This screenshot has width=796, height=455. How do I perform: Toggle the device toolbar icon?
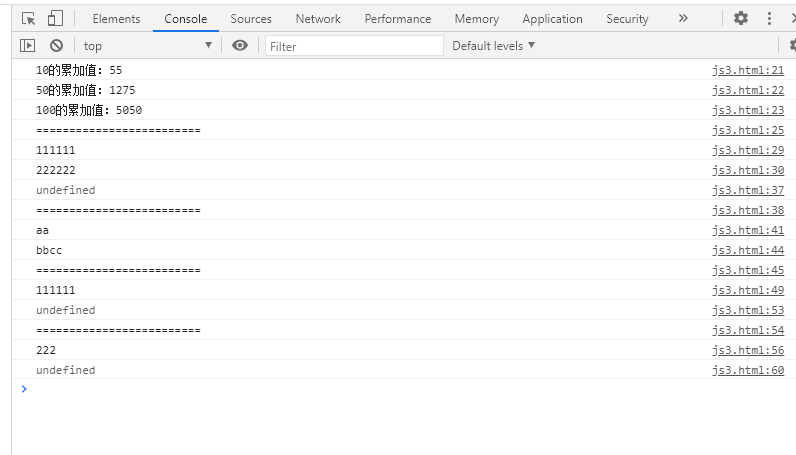coord(55,19)
